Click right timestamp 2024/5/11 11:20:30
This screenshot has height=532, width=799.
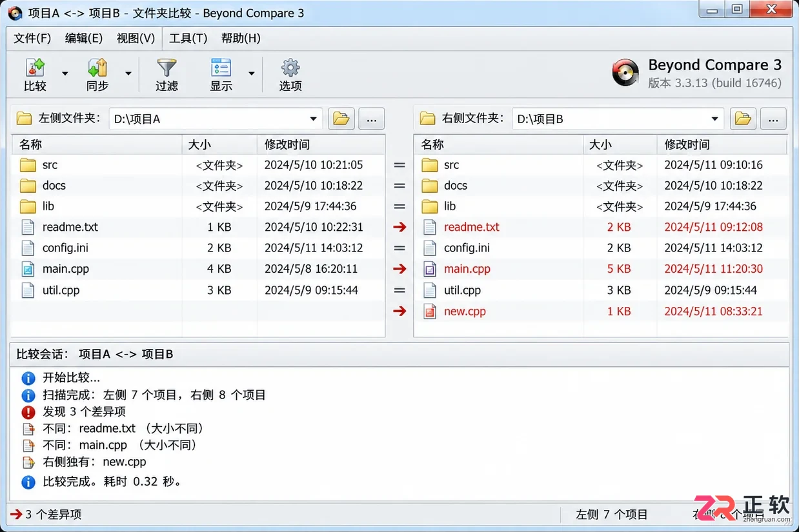[714, 269]
